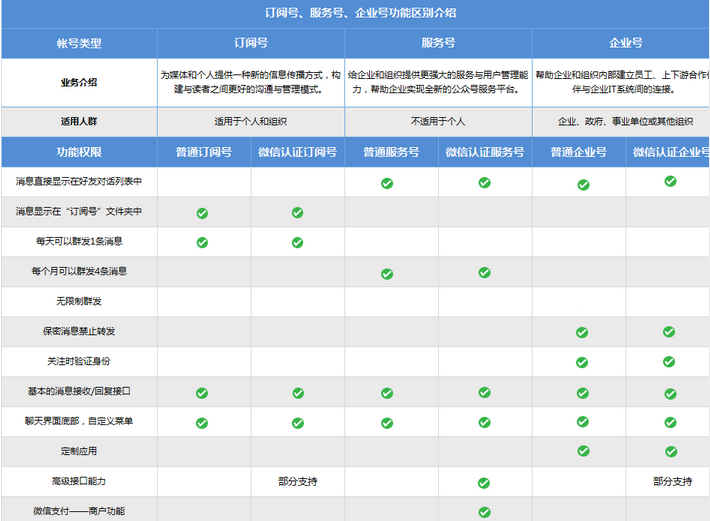The width and height of the screenshot is (710, 521).
Task: Click the 普通服务号 checkmark in 基本的消息接收/回复接口 row
Action: click(x=387, y=393)
